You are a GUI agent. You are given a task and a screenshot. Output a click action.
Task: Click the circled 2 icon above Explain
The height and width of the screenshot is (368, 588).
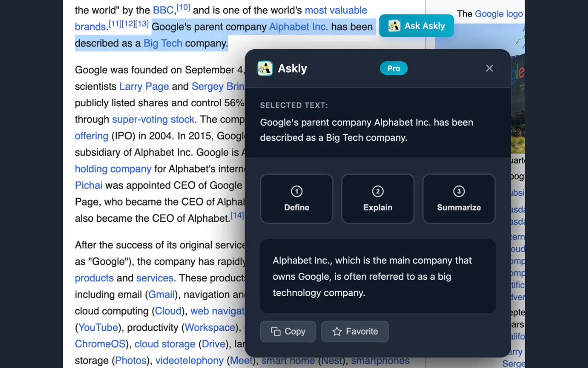pyautogui.click(x=378, y=191)
